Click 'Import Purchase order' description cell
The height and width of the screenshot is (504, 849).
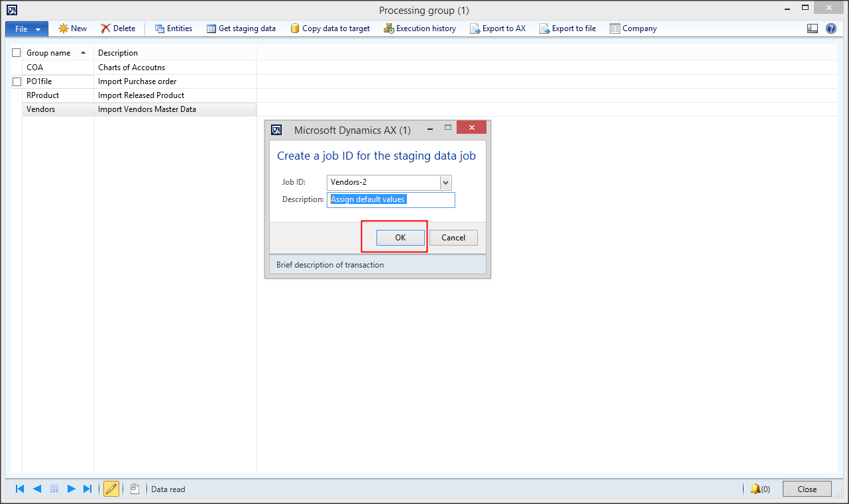[175, 81]
